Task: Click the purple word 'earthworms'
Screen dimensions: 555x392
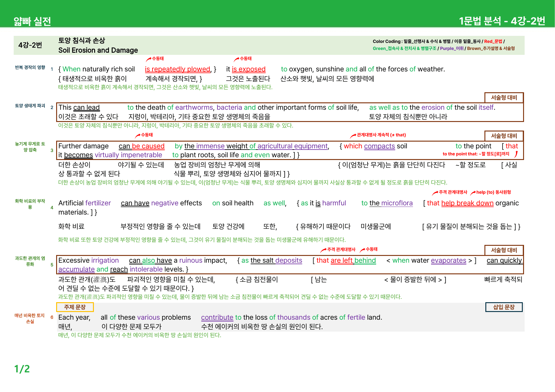Action: click(x=194, y=108)
